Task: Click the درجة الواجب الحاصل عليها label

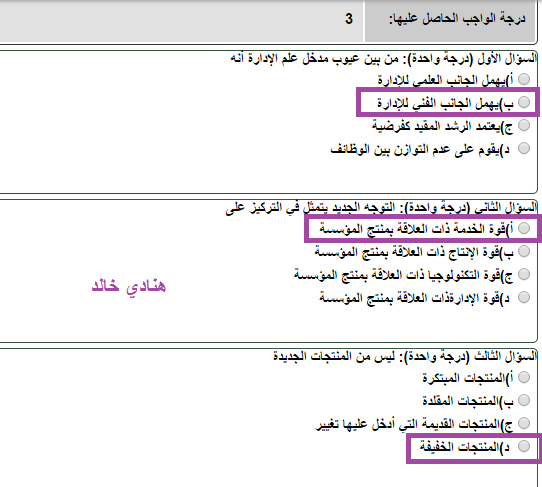Action: pyautogui.click(x=457, y=19)
